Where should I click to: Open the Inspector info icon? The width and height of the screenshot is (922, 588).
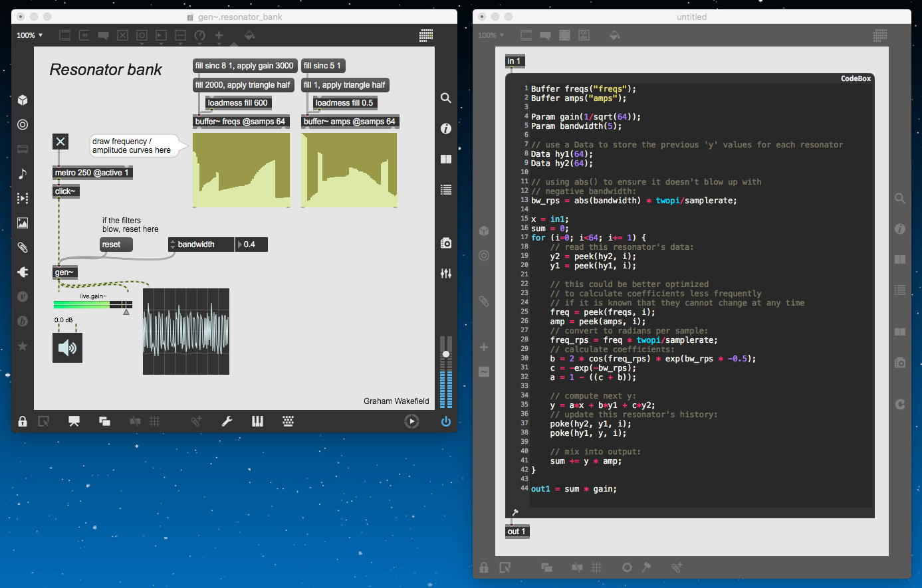(x=446, y=128)
